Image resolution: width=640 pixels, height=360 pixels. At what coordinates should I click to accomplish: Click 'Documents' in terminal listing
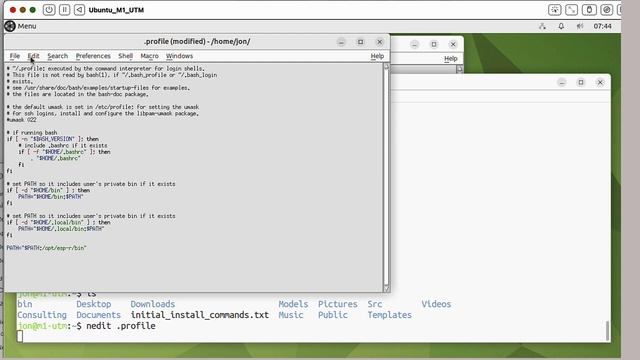click(98, 315)
